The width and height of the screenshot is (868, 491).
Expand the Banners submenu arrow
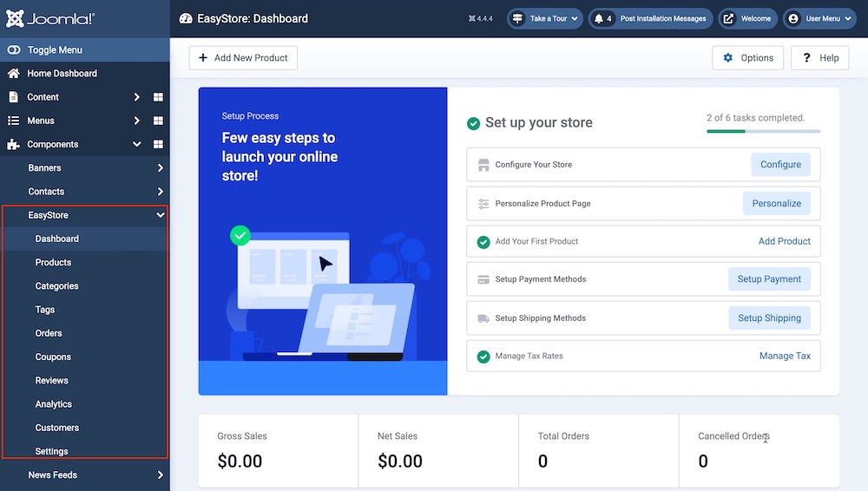tap(160, 167)
